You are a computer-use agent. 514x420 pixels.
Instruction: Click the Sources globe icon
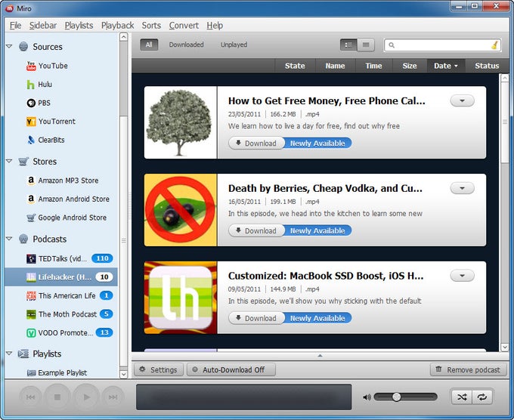(23, 47)
